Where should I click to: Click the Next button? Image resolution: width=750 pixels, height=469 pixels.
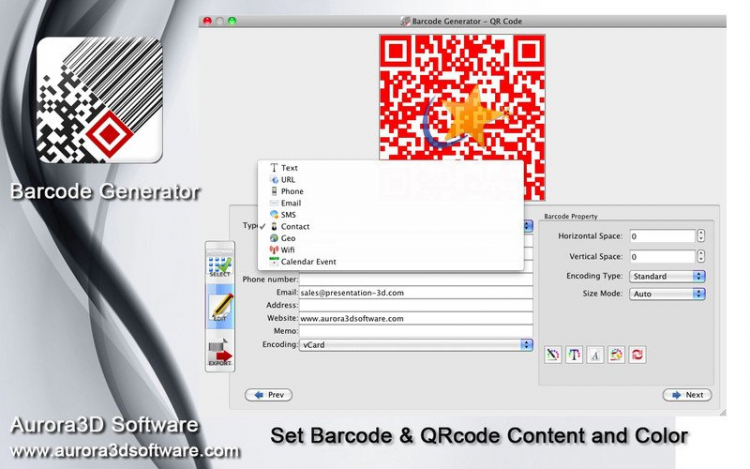(687, 395)
